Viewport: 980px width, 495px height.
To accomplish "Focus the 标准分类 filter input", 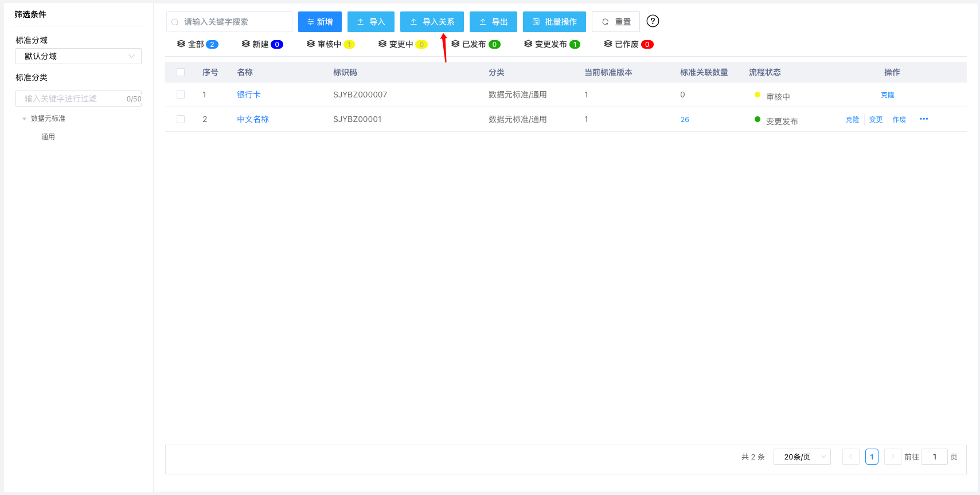I will (79, 99).
